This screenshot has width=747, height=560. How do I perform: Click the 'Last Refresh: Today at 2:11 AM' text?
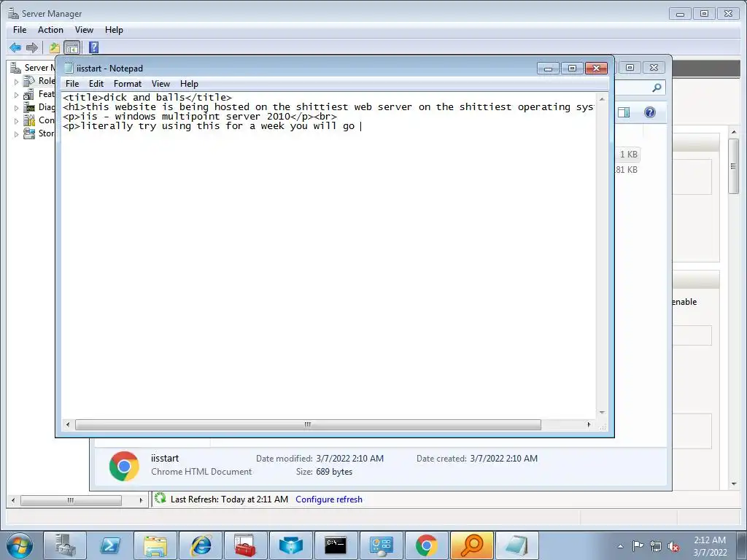point(229,499)
